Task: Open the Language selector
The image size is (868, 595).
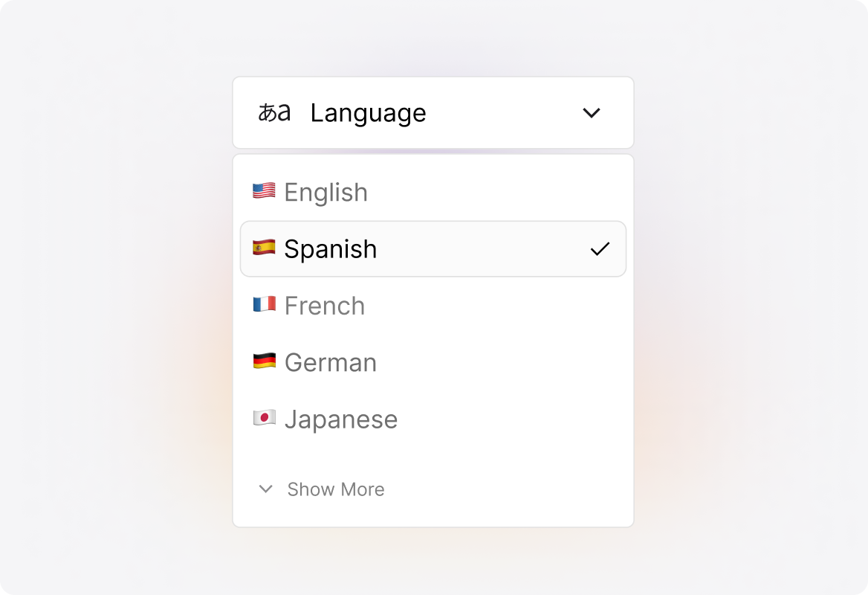Action: pyautogui.click(x=433, y=112)
